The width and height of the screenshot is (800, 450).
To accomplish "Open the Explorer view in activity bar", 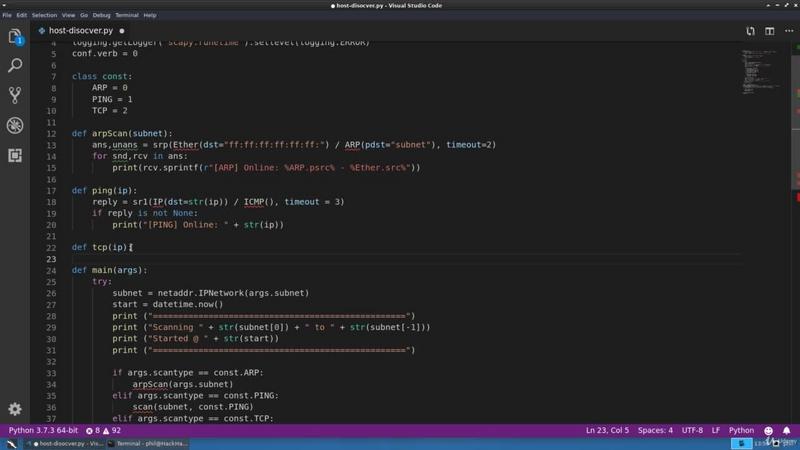I will click(15, 37).
